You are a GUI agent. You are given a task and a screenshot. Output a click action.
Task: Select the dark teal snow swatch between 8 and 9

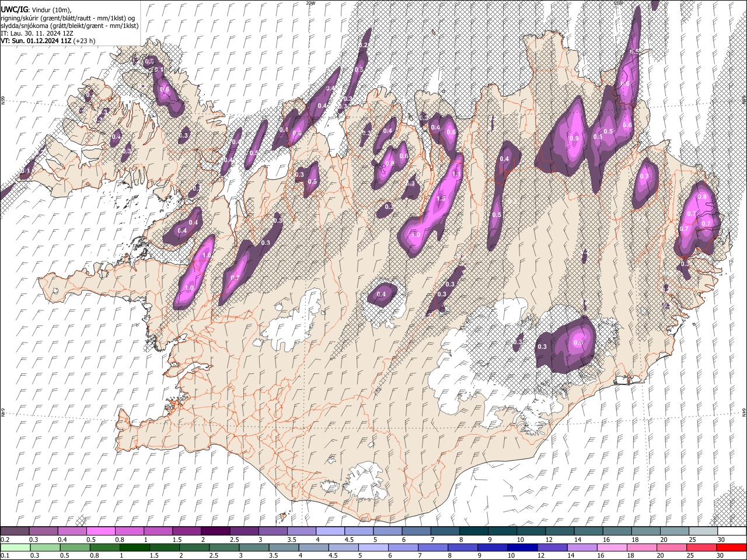pyautogui.click(x=474, y=531)
